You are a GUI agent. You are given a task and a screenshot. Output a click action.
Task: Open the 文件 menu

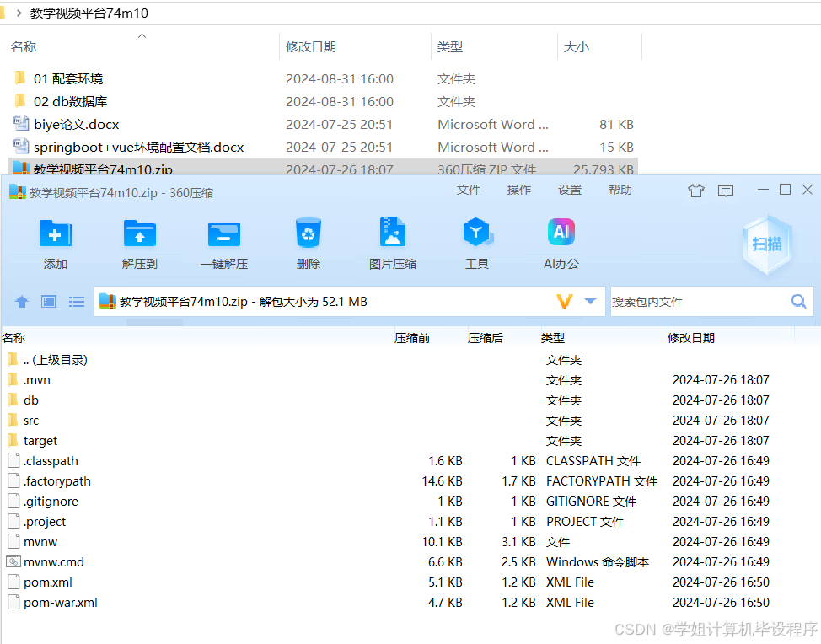469,190
